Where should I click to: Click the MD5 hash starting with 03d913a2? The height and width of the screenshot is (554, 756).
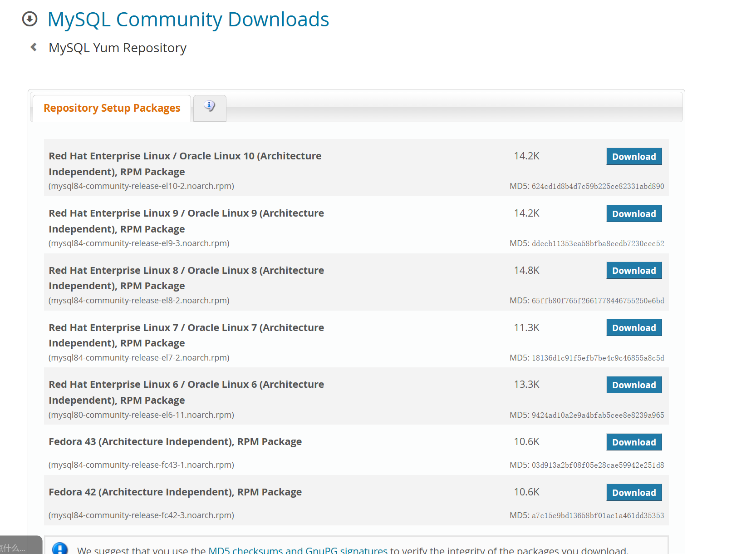(598, 465)
